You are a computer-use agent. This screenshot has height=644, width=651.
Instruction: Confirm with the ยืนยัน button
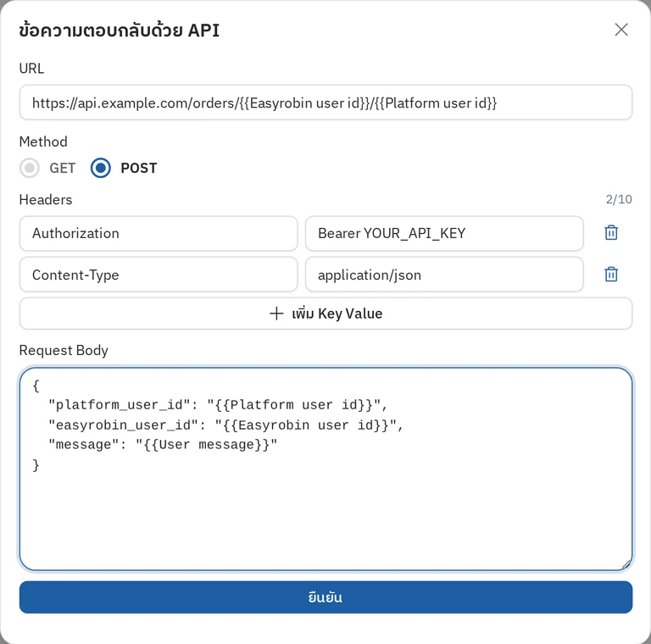325,597
